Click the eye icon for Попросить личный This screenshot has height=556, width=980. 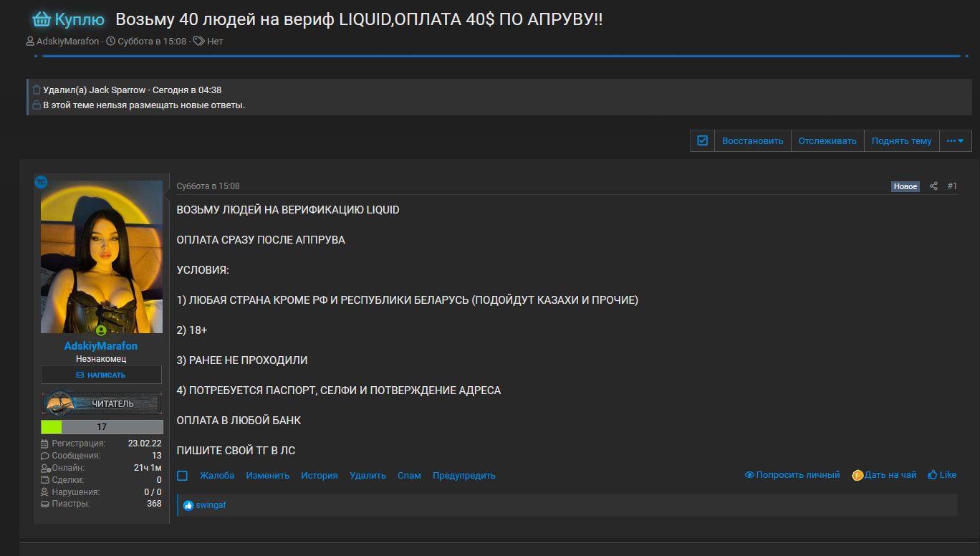click(749, 475)
